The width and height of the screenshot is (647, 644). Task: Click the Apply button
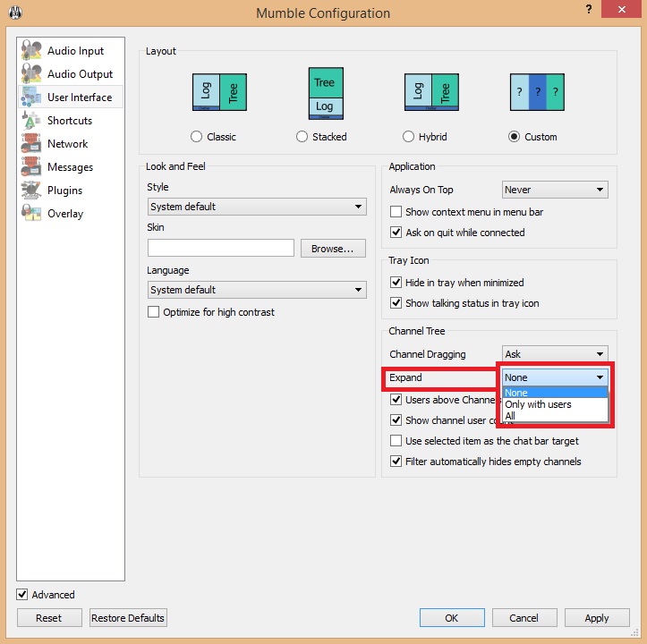[597, 617]
